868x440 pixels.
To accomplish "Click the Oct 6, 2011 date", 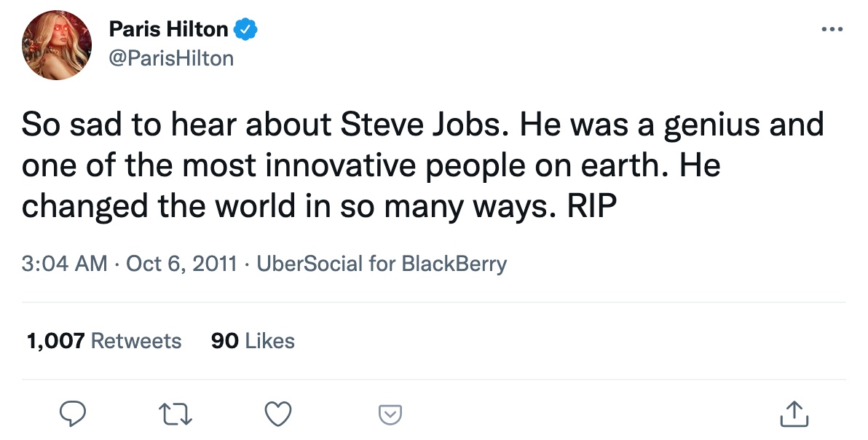I will coord(181,263).
